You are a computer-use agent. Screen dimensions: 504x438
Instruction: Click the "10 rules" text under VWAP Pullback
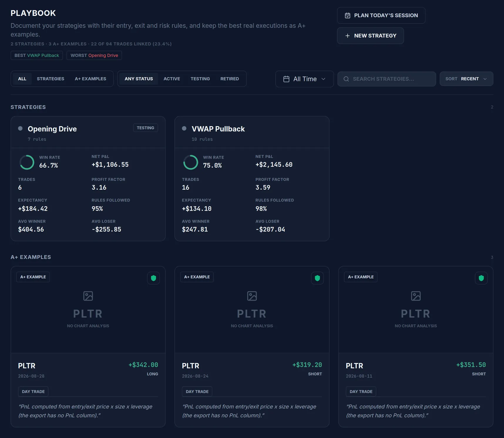coord(202,139)
